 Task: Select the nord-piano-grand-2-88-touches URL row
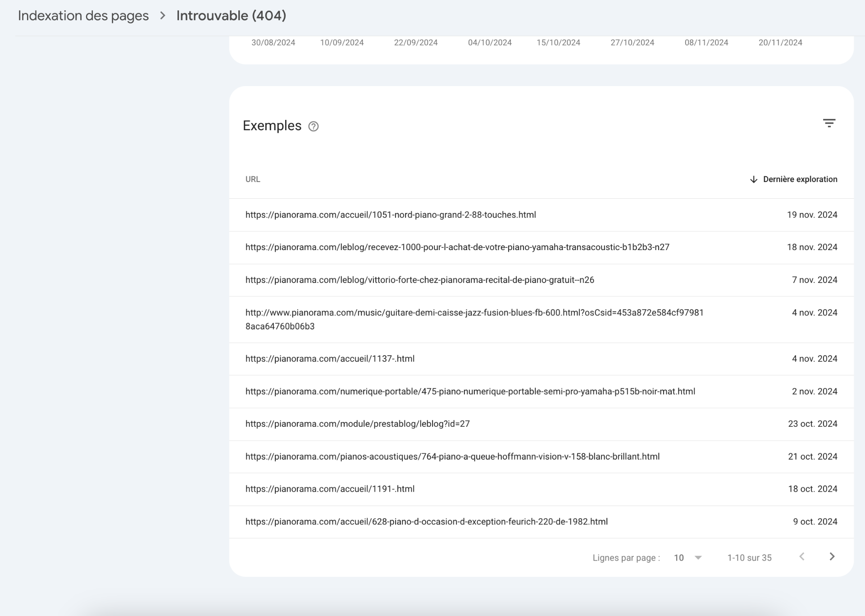[390, 215]
